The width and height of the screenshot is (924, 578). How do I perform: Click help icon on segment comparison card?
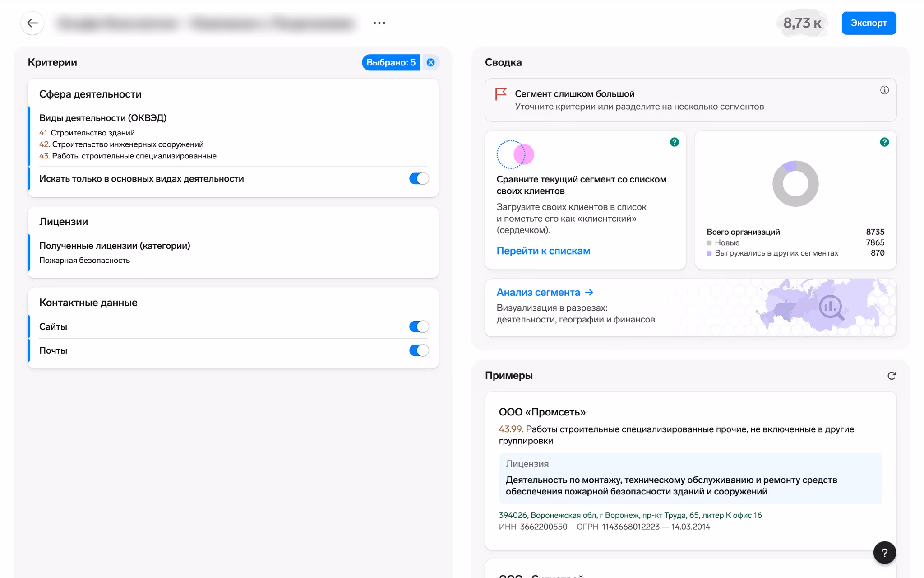tap(674, 142)
